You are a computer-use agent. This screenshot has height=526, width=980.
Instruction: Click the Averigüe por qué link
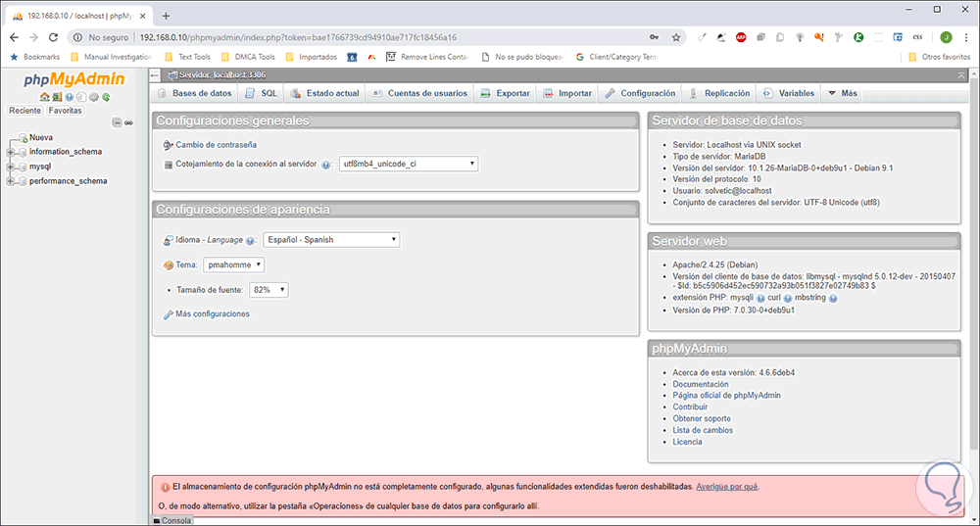727,487
